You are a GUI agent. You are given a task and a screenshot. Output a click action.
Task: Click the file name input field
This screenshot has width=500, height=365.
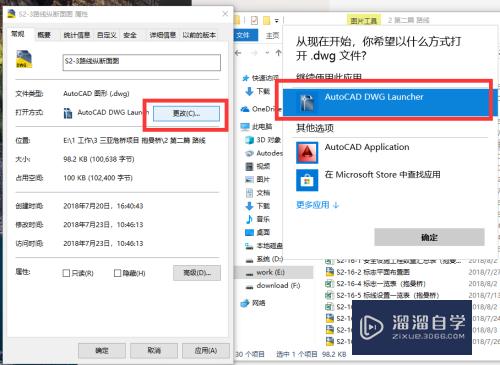tap(142, 62)
